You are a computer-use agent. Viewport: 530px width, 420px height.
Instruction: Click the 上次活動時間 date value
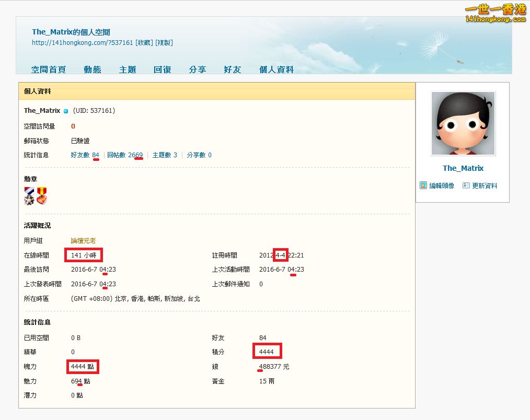[282, 270]
